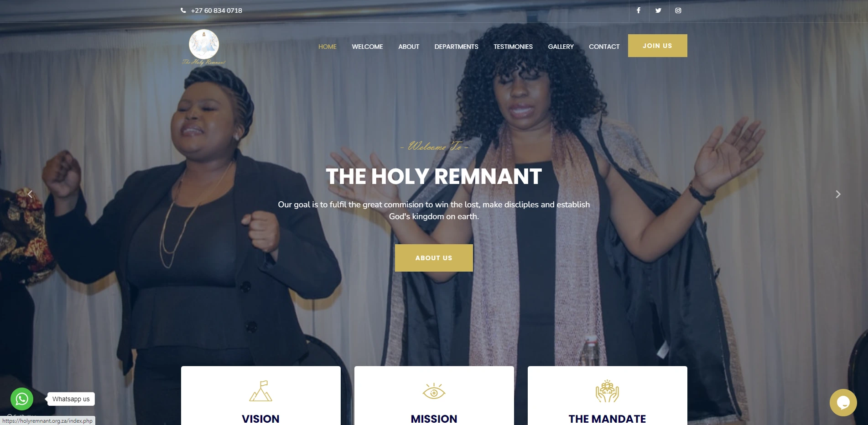
Task: Select the Testimonies menu item
Action: click(513, 47)
